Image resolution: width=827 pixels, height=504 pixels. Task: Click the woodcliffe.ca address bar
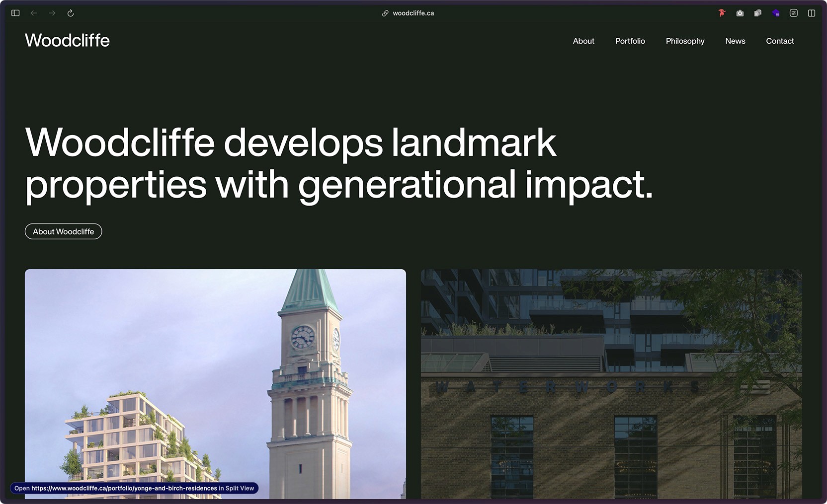coord(413,13)
